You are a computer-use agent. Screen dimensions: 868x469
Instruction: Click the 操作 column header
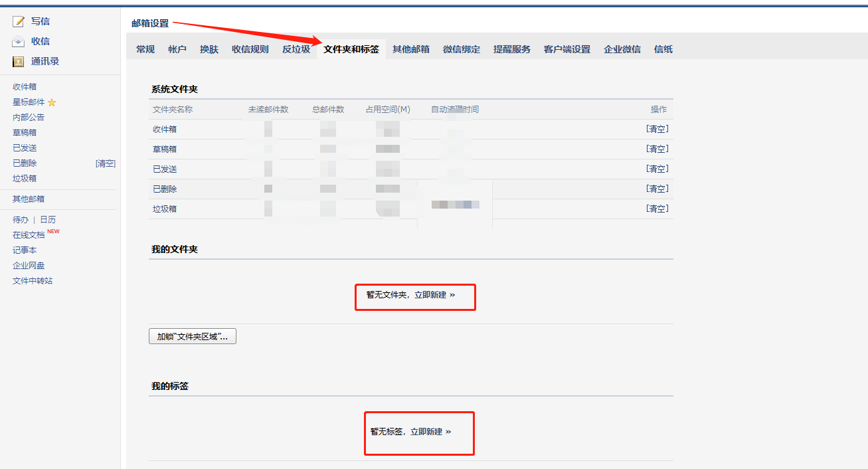pyautogui.click(x=659, y=110)
